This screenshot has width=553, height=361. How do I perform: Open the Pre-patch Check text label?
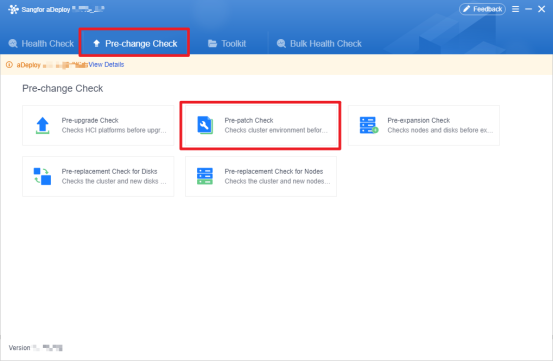pos(249,121)
